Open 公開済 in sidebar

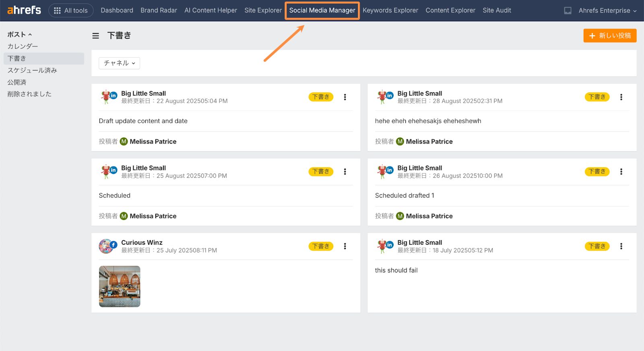pos(17,82)
